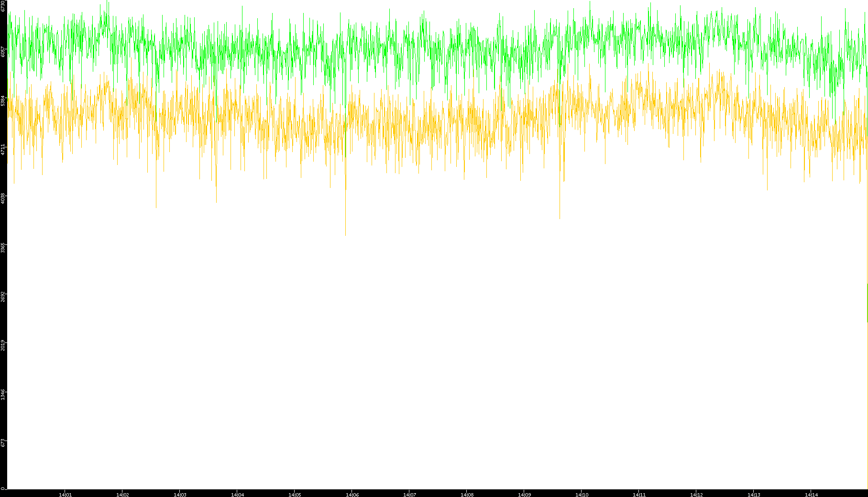Click the 6730 value axis label
The image size is (868, 497).
(x=3, y=6)
